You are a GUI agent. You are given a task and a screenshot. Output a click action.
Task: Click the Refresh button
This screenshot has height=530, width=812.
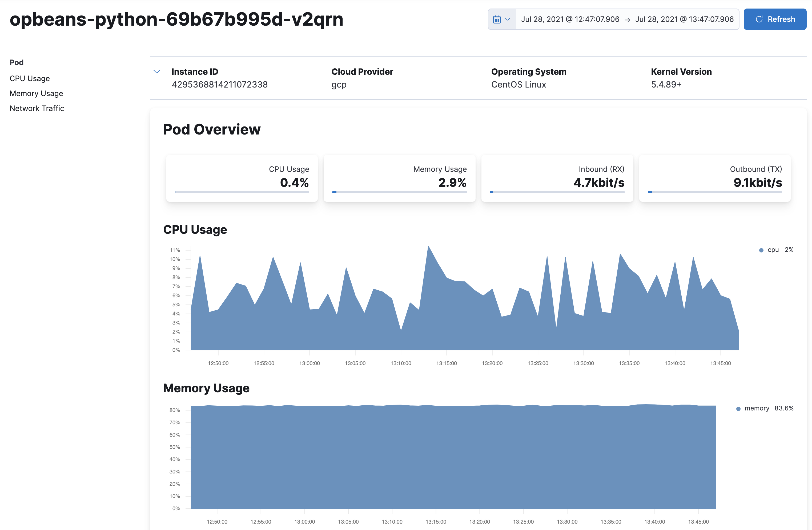[x=775, y=19]
